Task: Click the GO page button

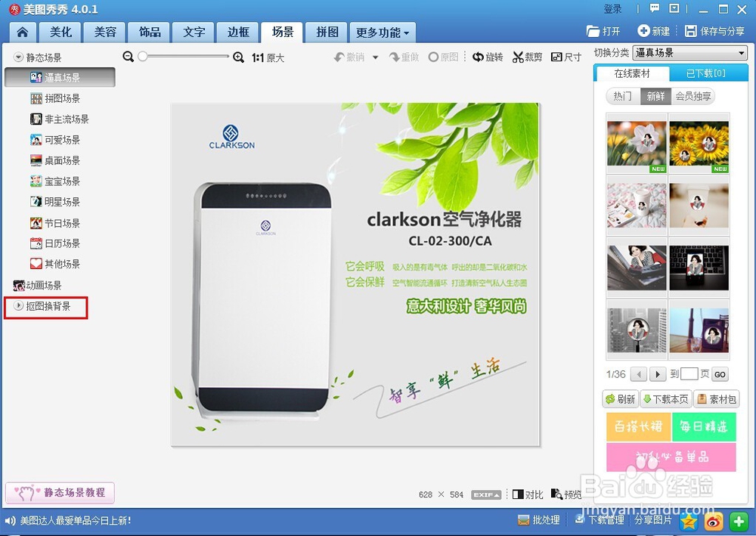Action: (x=720, y=374)
